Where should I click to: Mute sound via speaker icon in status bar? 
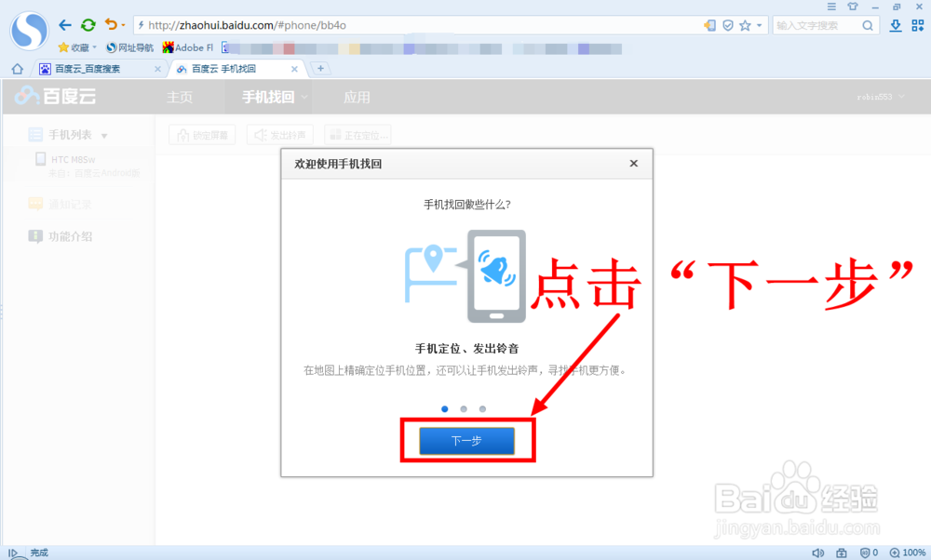point(817,552)
